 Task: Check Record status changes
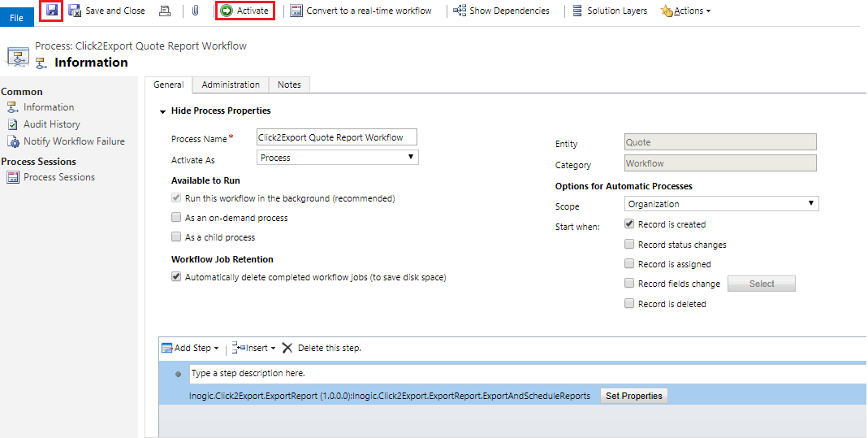pos(628,245)
